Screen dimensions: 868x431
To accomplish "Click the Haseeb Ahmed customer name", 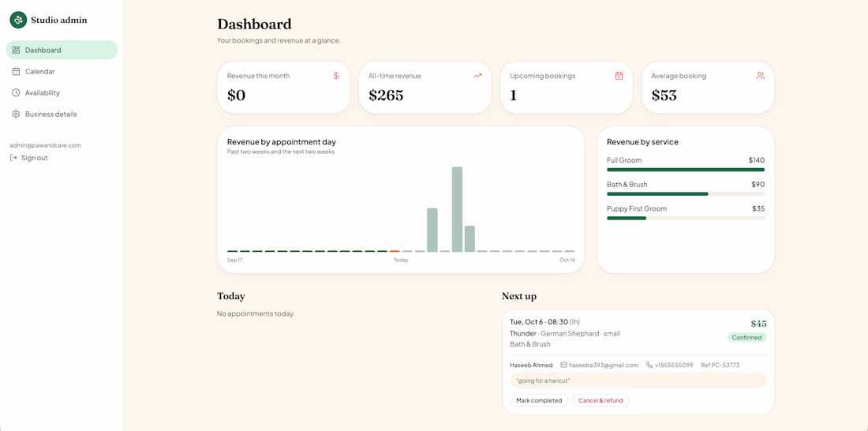I will click(x=531, y=365).
